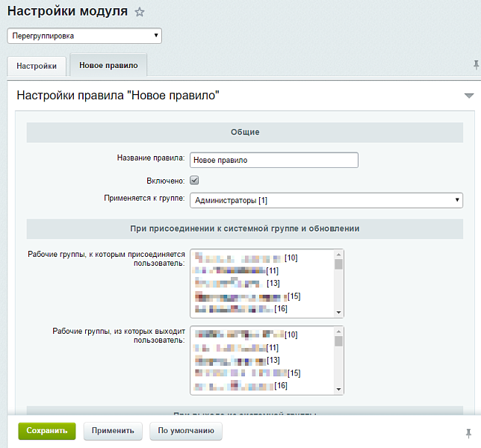Click the Название правила text field
Viewport: 481px width, 448px height.
(274, 161)
